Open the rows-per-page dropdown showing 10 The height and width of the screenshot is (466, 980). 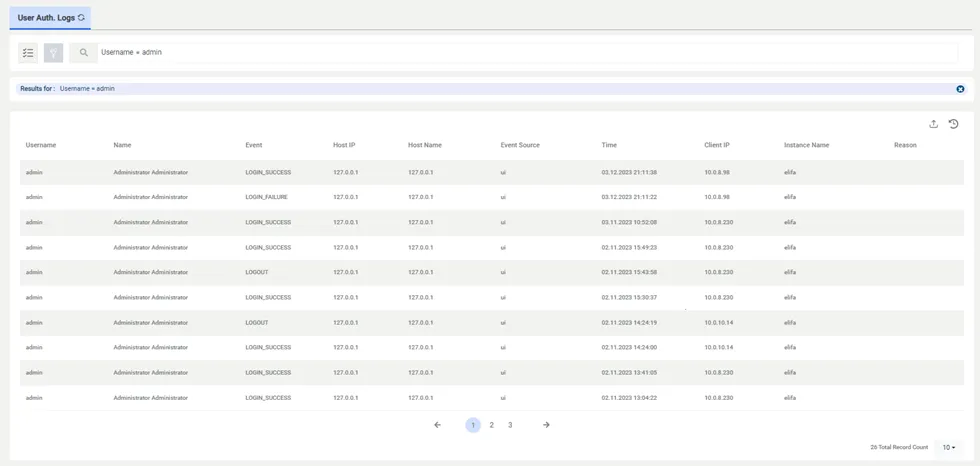[949, 447]
